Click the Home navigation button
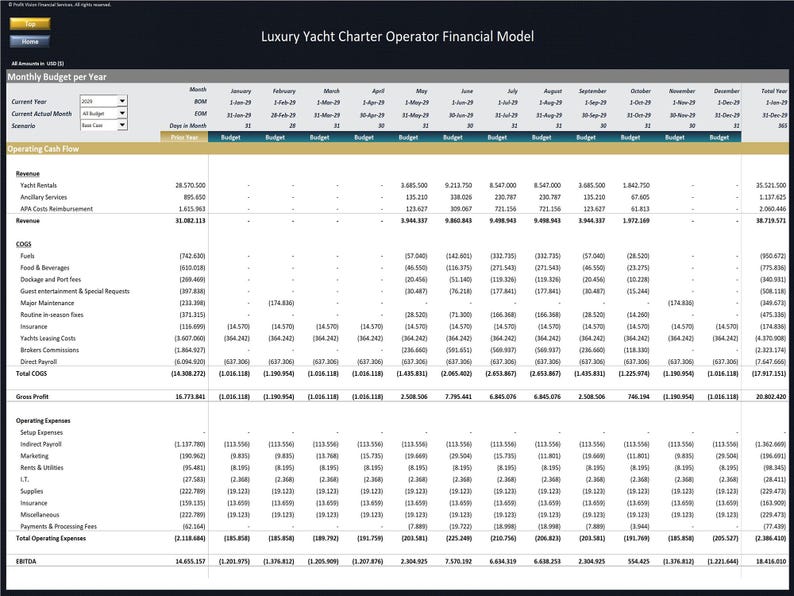Viewport: 794px width, 596px height. click(30, 42)
